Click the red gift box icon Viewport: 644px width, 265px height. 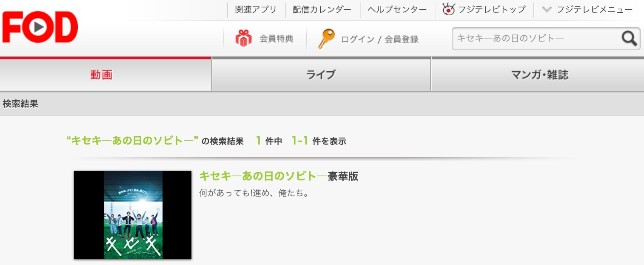click(x=243, y=39)
